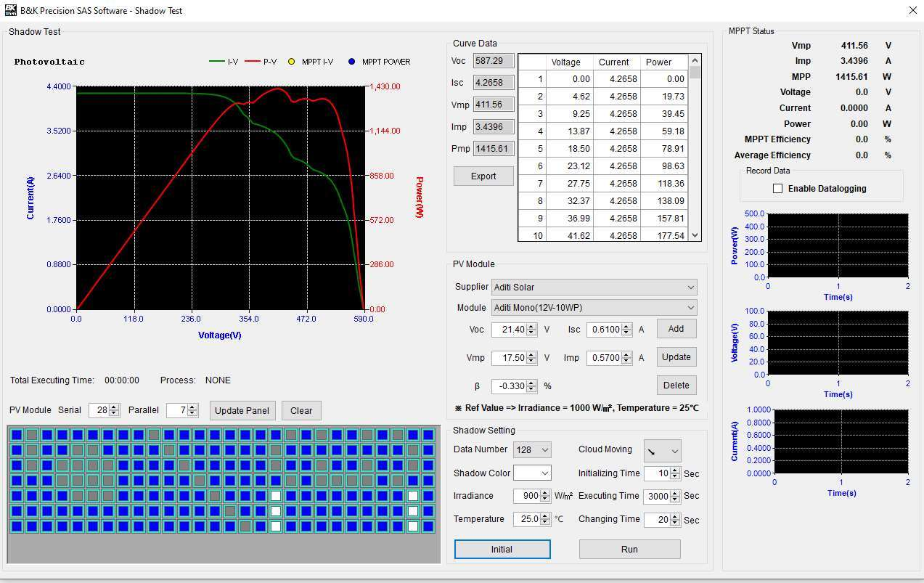Select the power cell 177.54
924x583 pixels.
tap(664, 236)
